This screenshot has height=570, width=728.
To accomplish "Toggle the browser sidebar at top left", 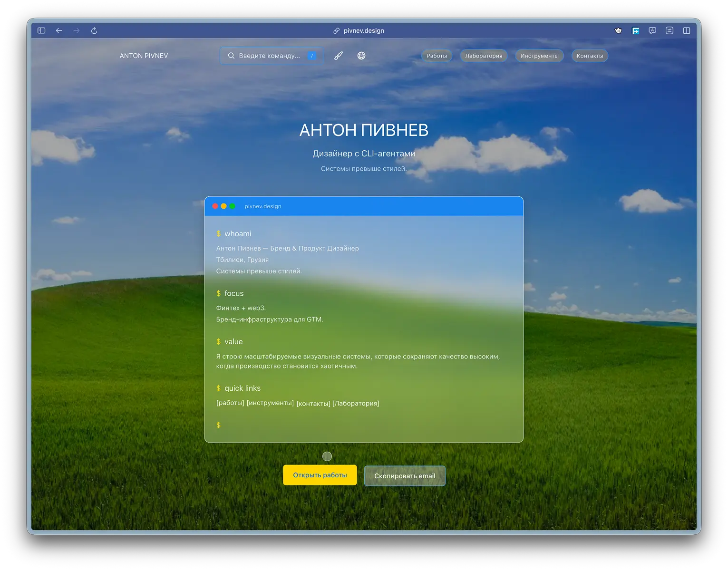I will click(41, 30).
